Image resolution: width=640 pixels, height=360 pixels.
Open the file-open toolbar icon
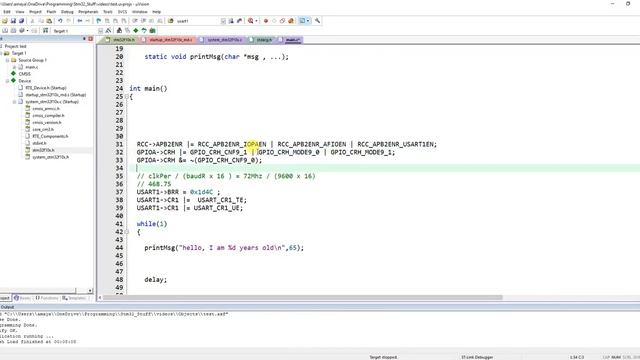point(5,21)
